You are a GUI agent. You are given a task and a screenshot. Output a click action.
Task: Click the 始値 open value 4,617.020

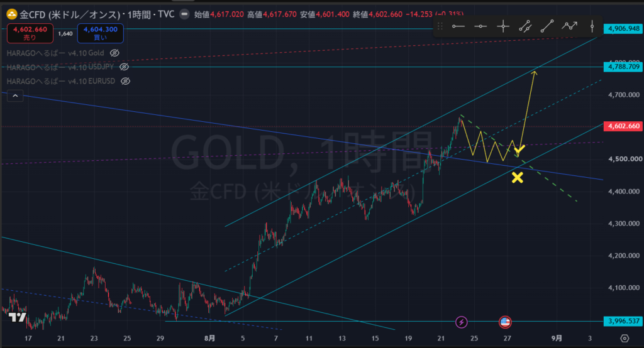pos(226,14)
